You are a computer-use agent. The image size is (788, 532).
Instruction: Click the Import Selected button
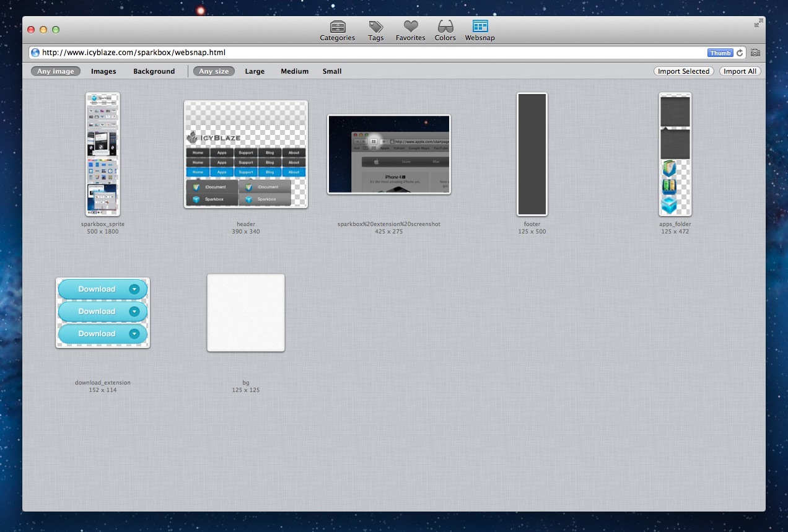tap(683, 71)
